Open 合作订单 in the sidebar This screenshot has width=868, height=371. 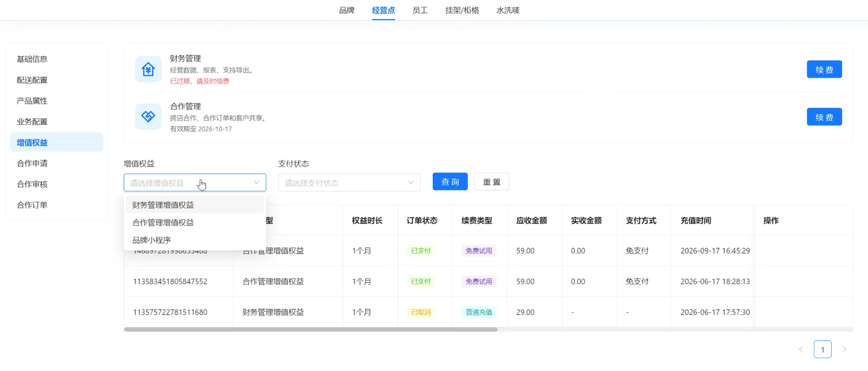click(x=56, y=205)
